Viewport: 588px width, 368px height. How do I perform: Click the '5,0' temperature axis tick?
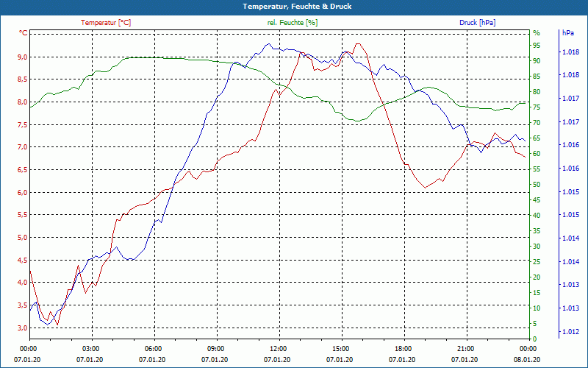[x=23, y=237]
